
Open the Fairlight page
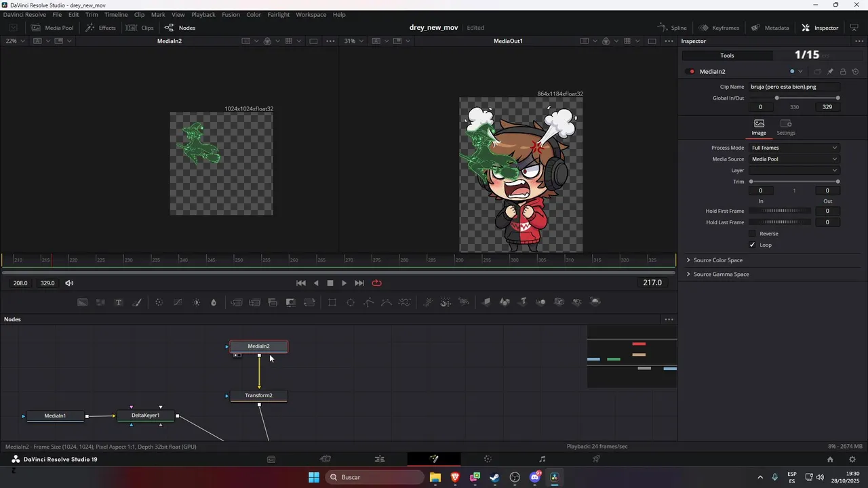(x=542, y=459)
